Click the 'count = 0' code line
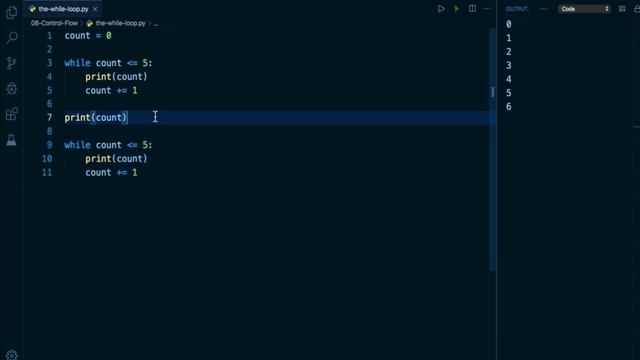 (88, 36)
